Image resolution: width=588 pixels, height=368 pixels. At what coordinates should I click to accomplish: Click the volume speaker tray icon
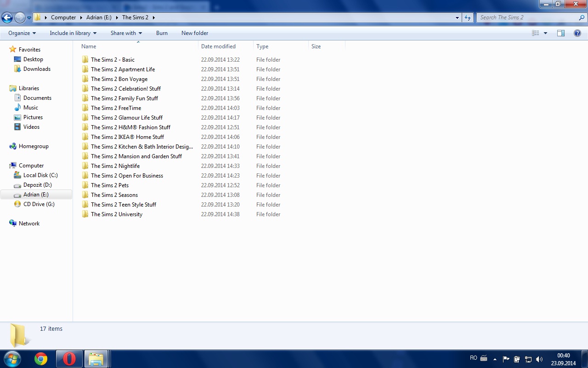[x=539, y=359]
